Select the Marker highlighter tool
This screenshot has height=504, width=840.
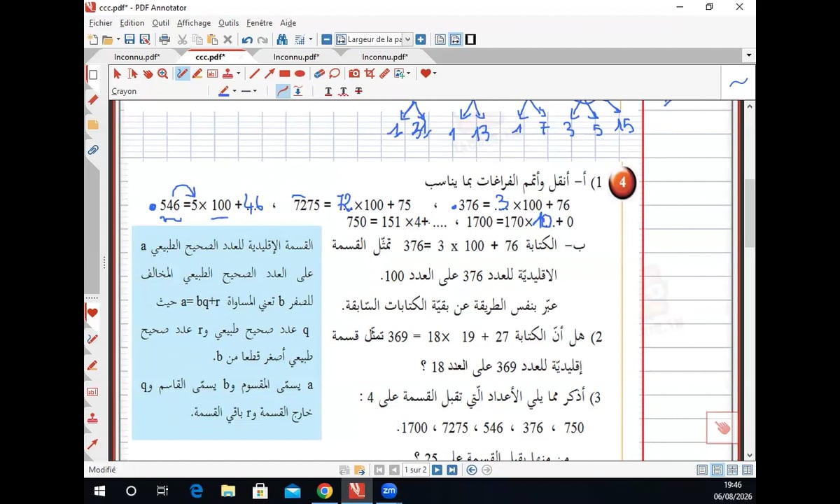[197, 73]
